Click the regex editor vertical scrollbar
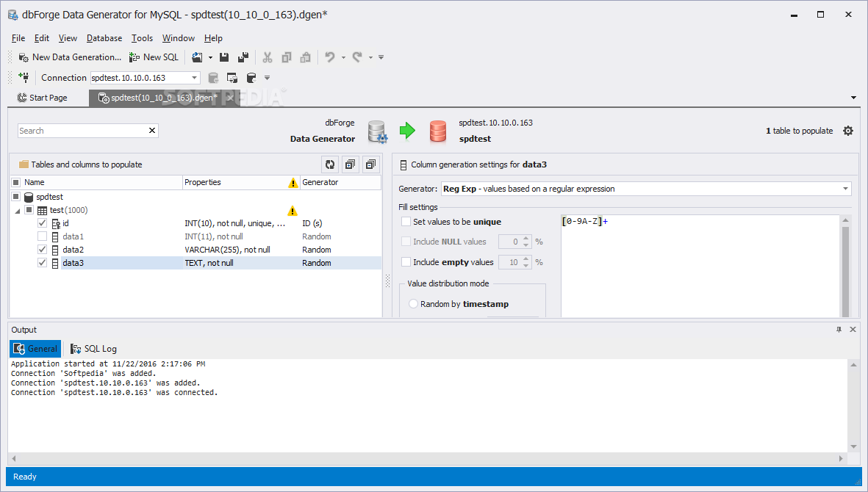The height and width of the screenshot is (492, 868). 845,266
